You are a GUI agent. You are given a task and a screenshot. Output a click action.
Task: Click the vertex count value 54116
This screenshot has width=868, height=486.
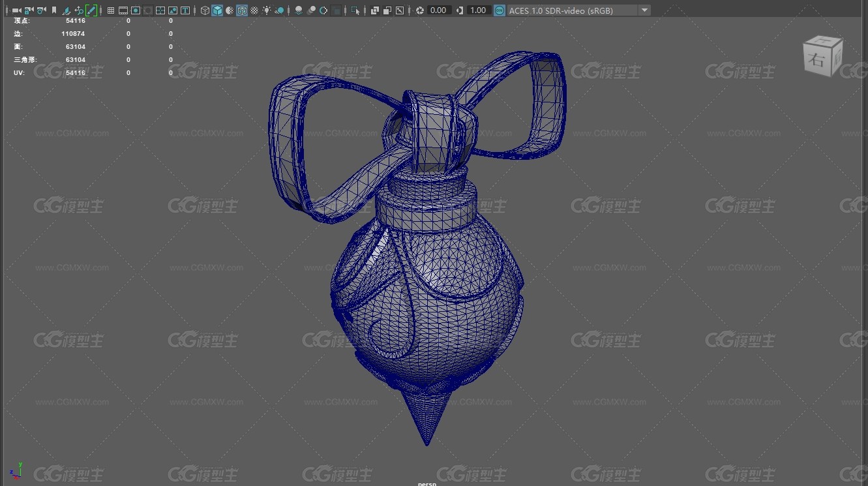(75, 20)
